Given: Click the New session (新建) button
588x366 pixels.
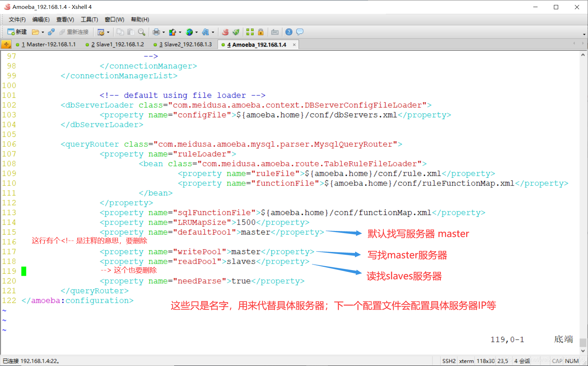Looking at the screenshot, I should point(17,32).
